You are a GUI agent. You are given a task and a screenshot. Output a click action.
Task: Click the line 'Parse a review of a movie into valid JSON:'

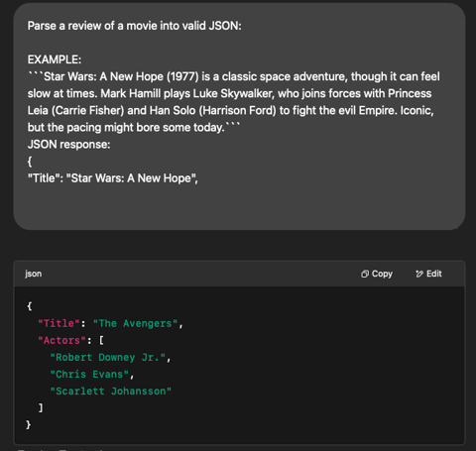135,26
